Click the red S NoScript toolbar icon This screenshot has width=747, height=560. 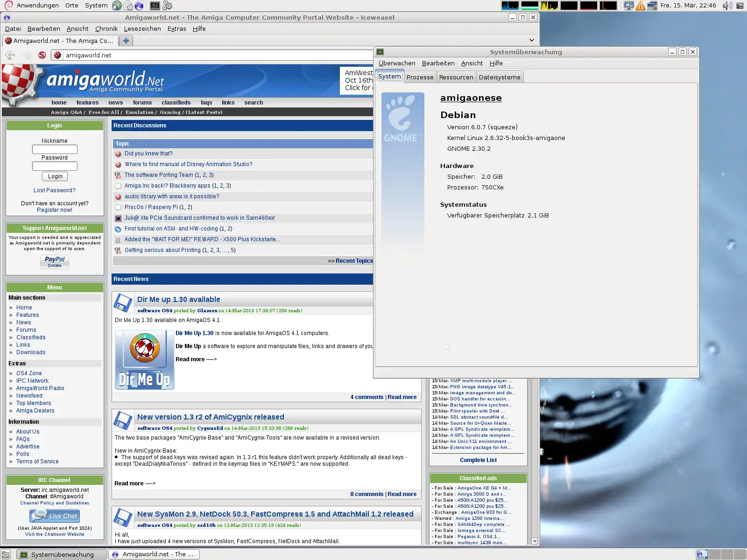tap(42, 55)
